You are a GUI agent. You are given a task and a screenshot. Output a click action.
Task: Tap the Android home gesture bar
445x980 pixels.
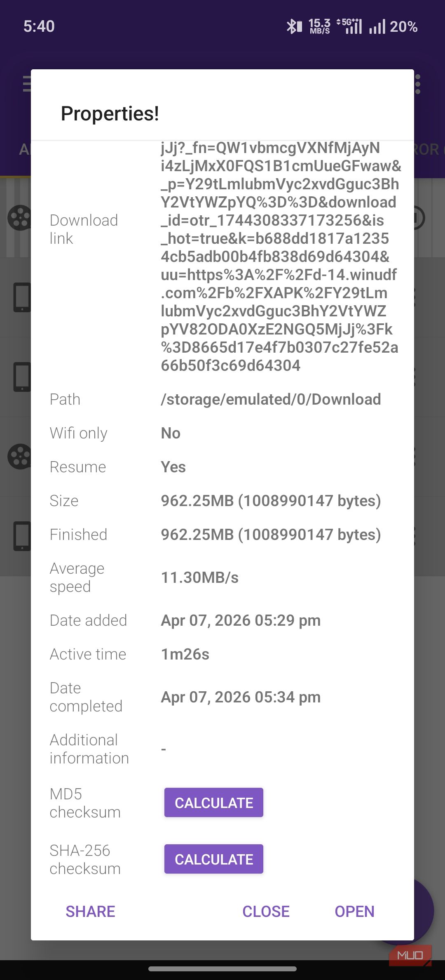click(222, 969)
